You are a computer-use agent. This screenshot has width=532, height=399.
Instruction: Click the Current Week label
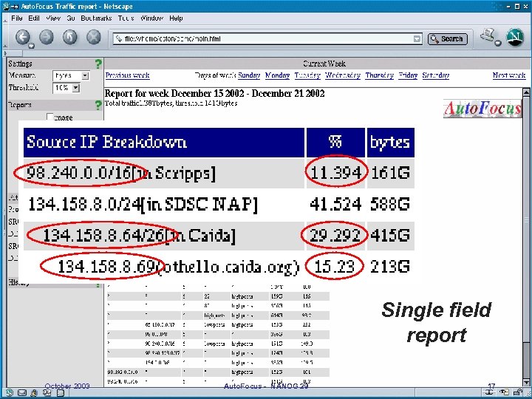point(324,64)
